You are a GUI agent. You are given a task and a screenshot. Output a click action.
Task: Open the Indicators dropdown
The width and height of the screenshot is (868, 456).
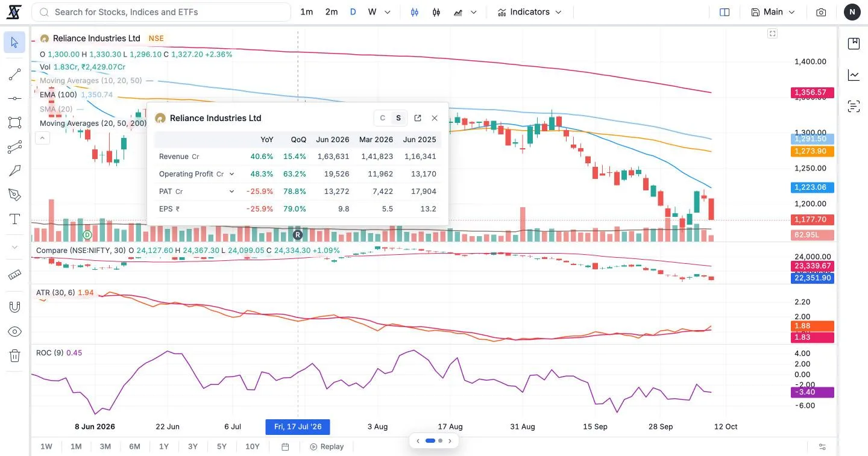[x=529, y=12]
